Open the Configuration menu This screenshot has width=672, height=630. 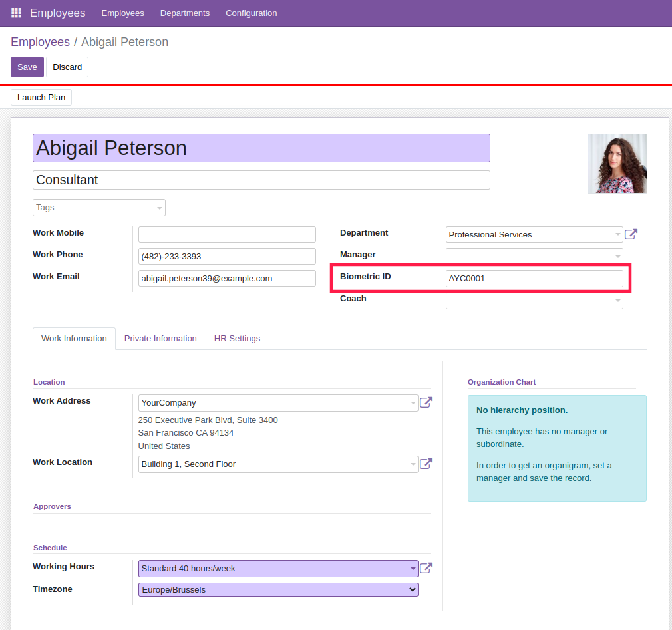pyautogui.click(x=251, y=13)
